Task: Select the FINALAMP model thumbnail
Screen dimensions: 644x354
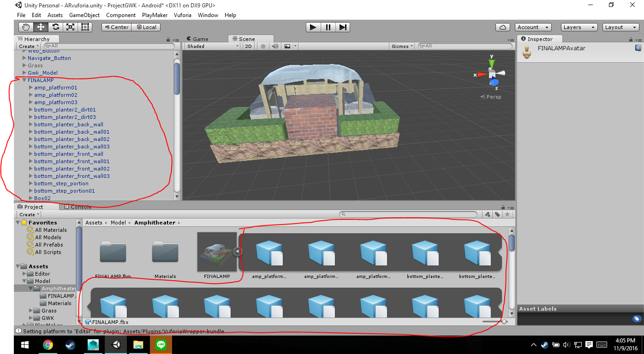Action: (x=217, y=252)
